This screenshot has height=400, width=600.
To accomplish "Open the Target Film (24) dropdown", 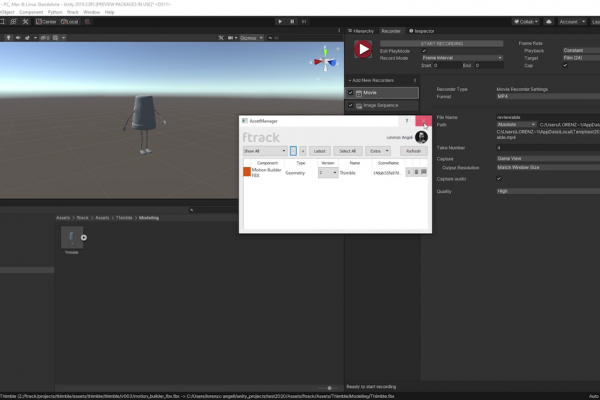I will pyautogui.click(x=581, y=58).
